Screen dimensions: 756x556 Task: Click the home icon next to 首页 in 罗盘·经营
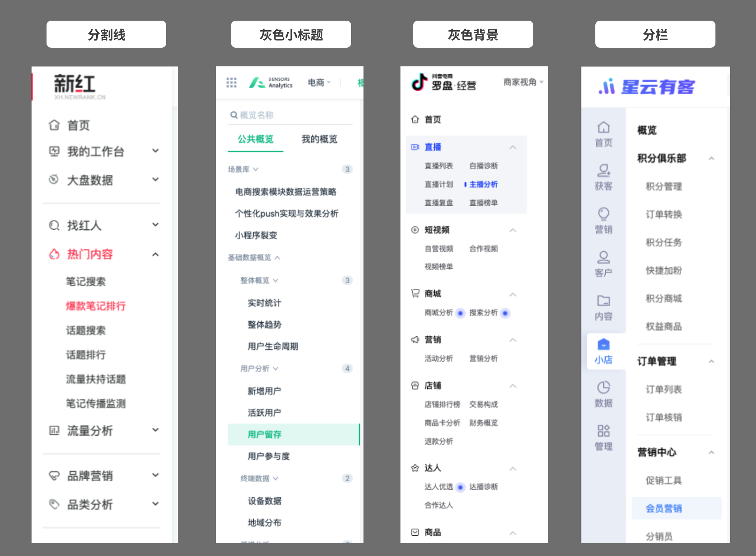point(415,119)
